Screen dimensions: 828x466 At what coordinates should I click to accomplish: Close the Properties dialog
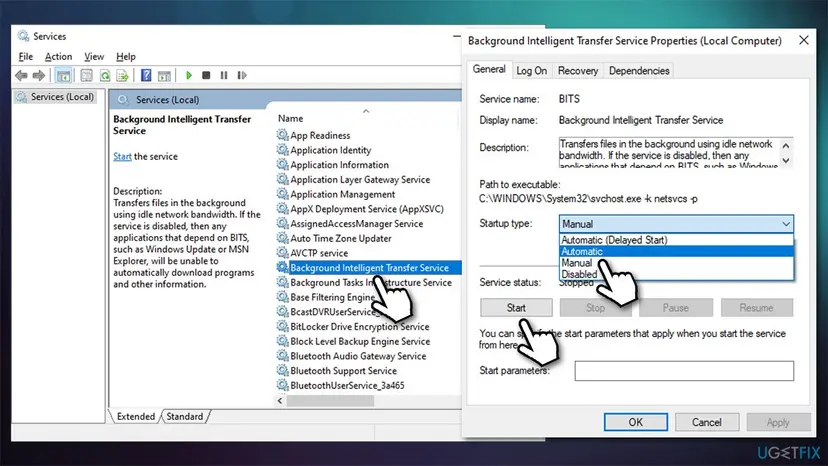(x=803, y=40)
